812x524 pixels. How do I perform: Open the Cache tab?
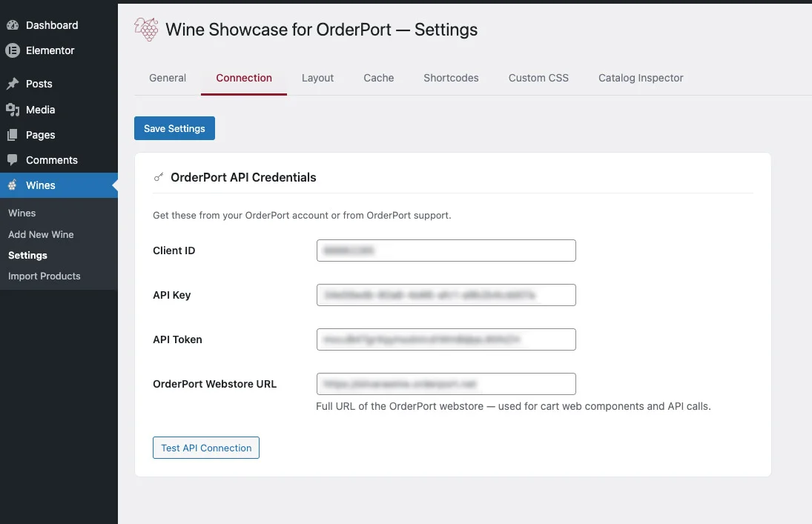coord(378,78)
